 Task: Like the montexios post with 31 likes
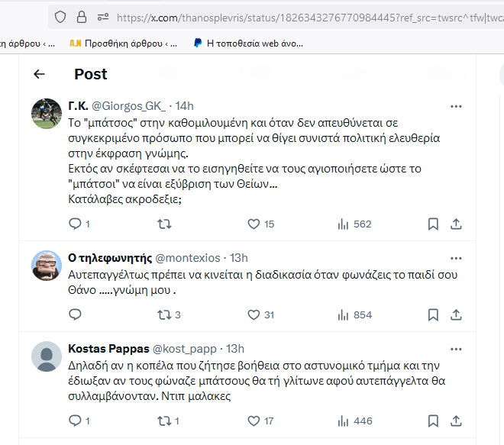[254, 314]
